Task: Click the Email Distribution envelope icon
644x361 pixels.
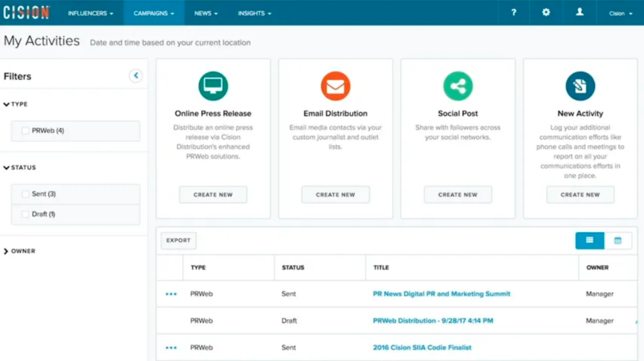Action: [x=335, y=86]
